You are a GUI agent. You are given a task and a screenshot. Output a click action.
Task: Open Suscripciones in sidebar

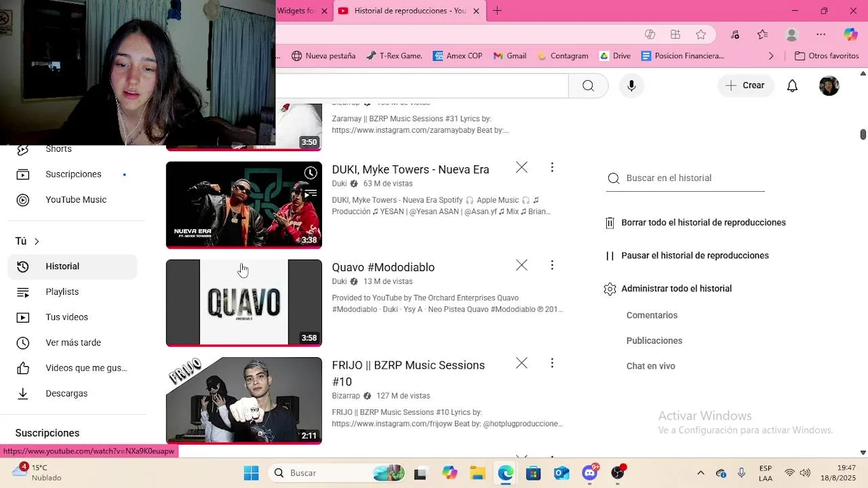[73, 174]
